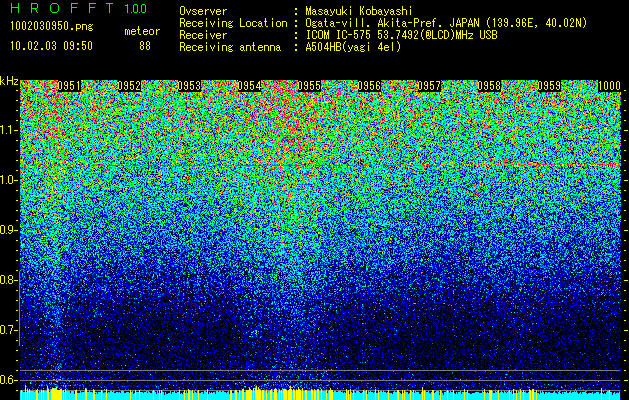The image size is (629, 400).
Task: Select the 0957 time label
Action: coord(429,86)
